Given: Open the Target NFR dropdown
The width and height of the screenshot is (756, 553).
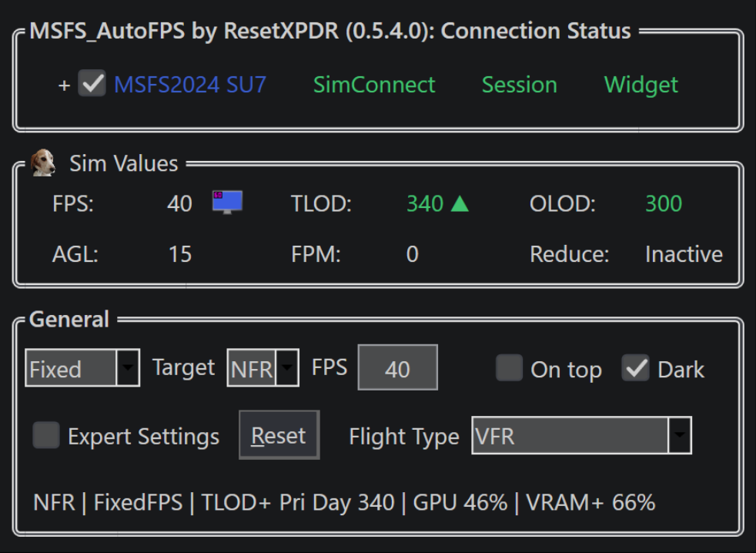Looking at the screenshot, I should 263,367.
